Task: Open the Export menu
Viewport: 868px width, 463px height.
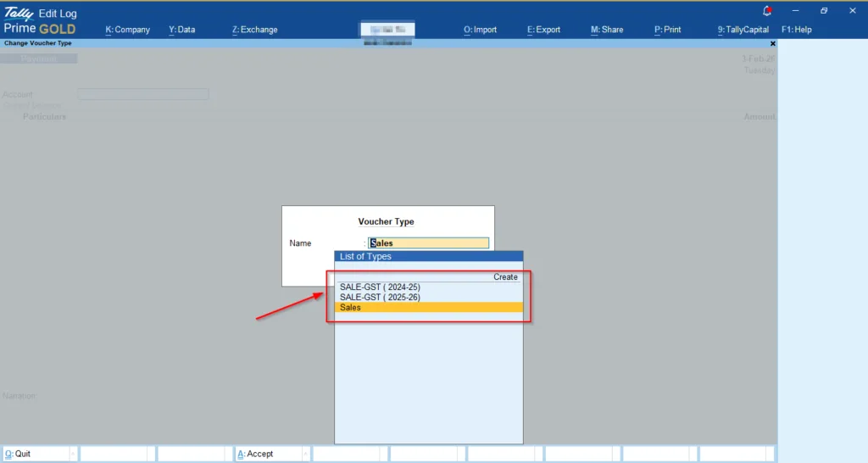Action: [x=543, y=30]
